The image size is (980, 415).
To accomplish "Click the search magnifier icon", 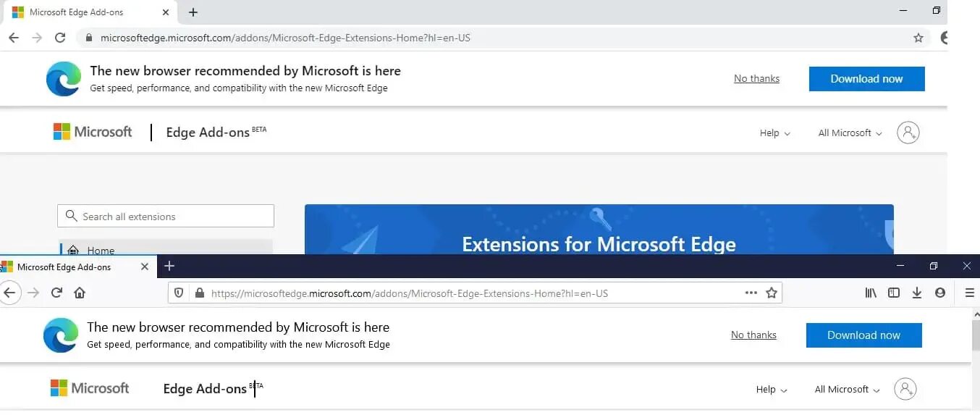I will click(x=71, y=216).
